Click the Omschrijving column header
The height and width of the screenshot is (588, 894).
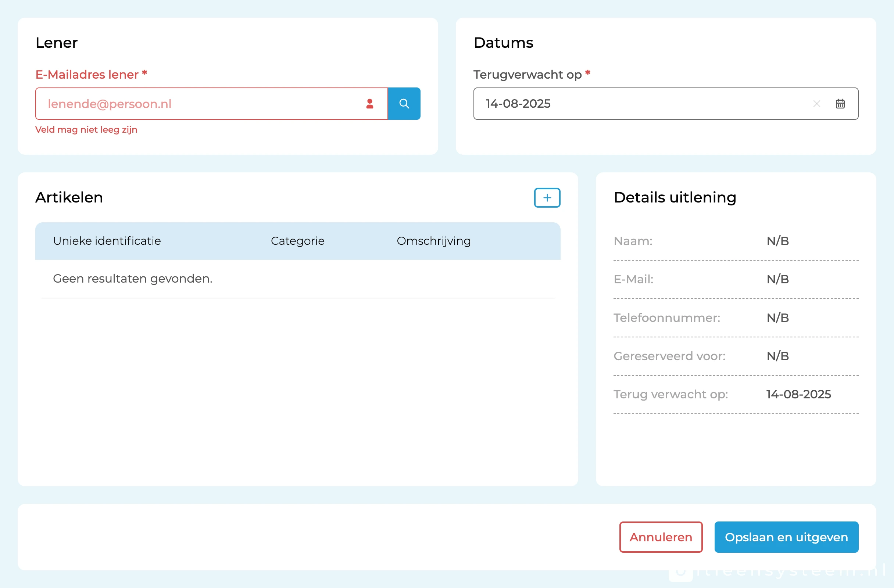point(433,241)
